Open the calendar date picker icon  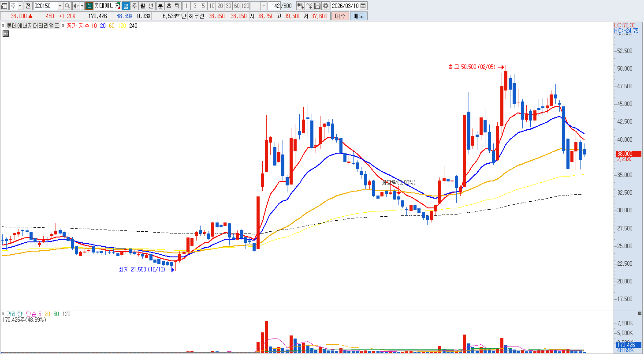(363, 6)
